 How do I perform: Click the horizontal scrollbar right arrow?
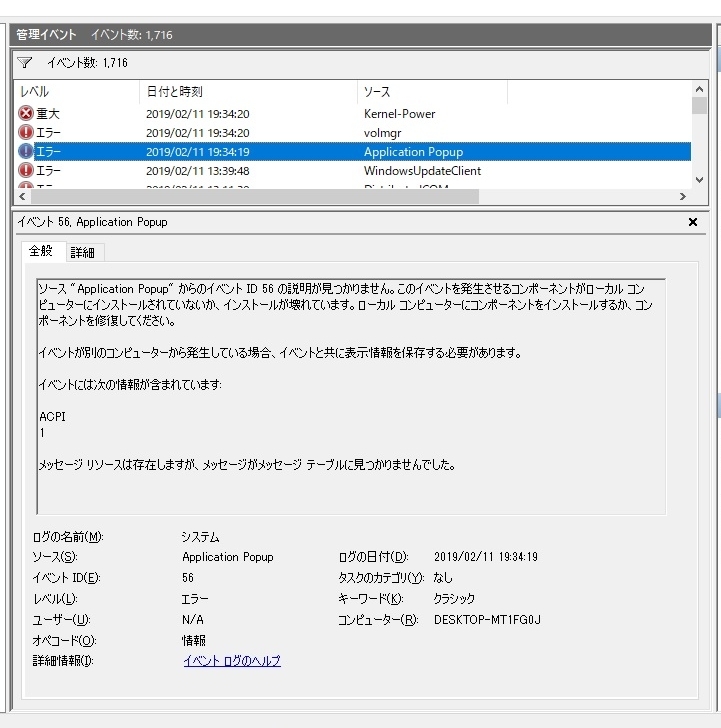point(685,197)
